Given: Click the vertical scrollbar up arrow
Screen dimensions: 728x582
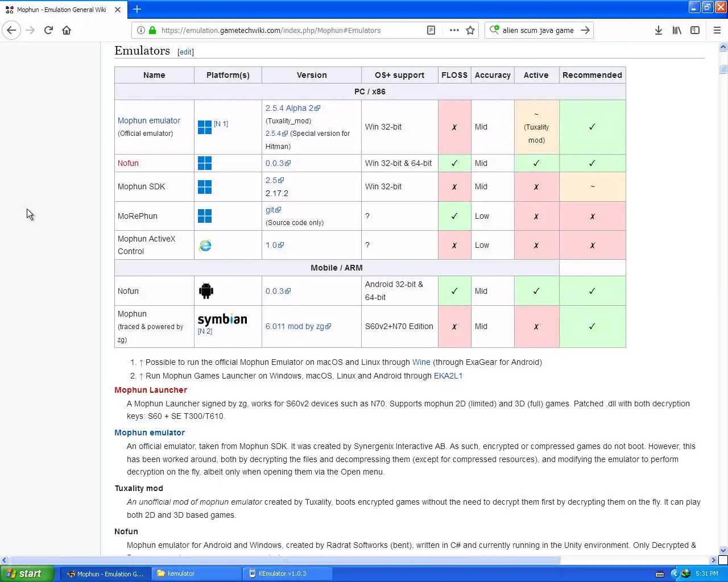Looking at the screenshot, I should tap(723, 48).
